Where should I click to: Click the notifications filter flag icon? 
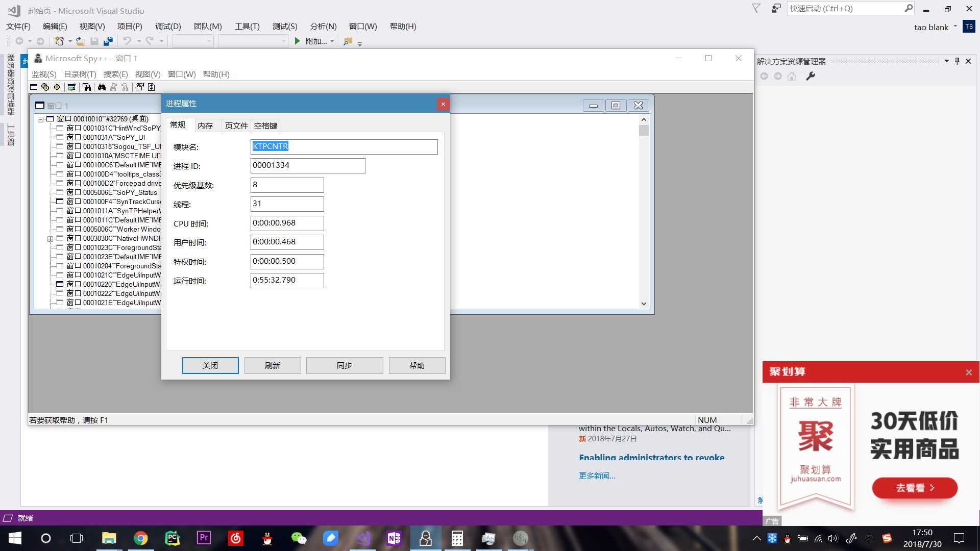point(756,9)
